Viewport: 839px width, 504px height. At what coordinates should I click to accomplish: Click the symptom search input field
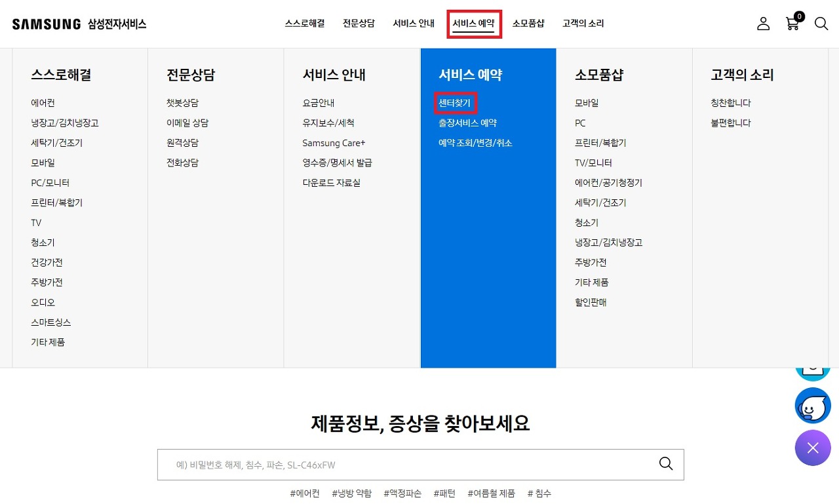[x=421, y=465]
